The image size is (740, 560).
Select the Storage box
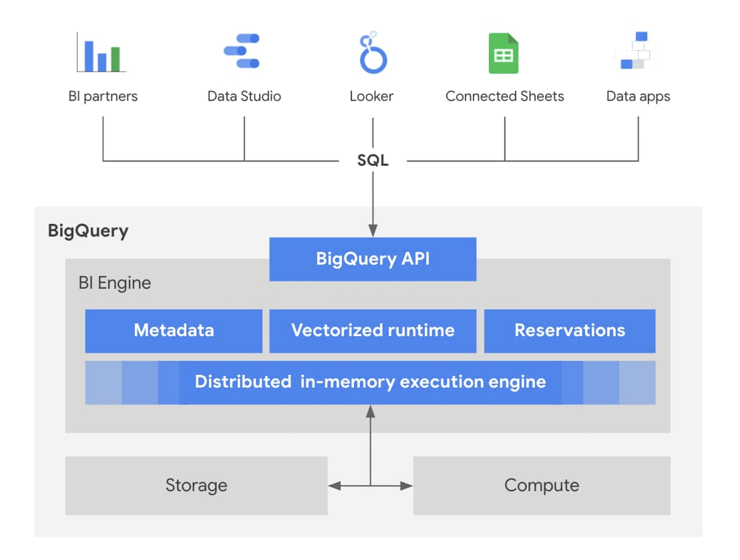(x=196, y=485)
